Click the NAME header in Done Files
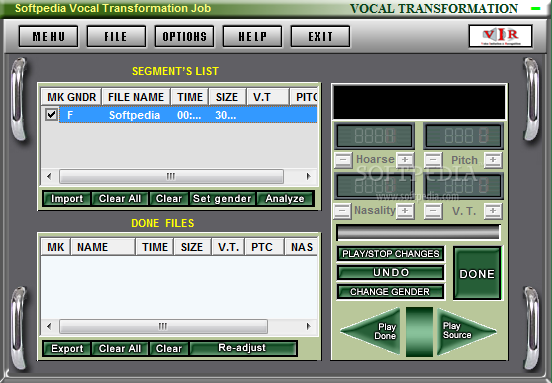Screen dimensions: 552x383 point(103,247)
